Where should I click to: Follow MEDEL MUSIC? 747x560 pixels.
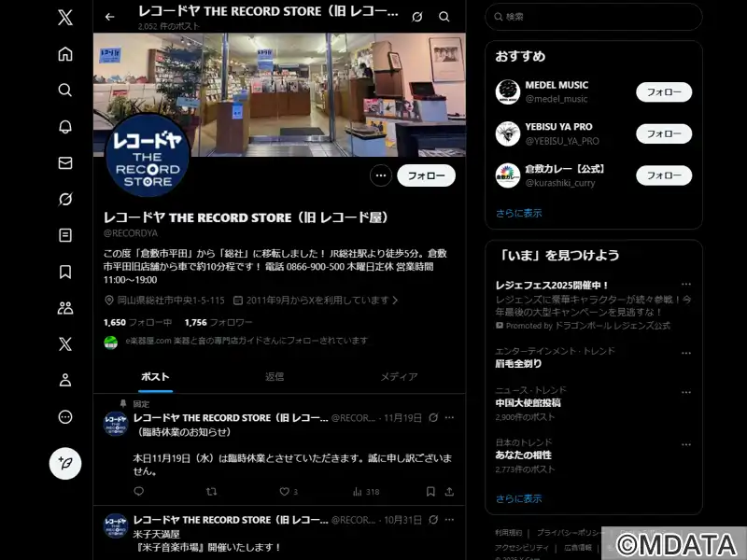click(664, 91)
